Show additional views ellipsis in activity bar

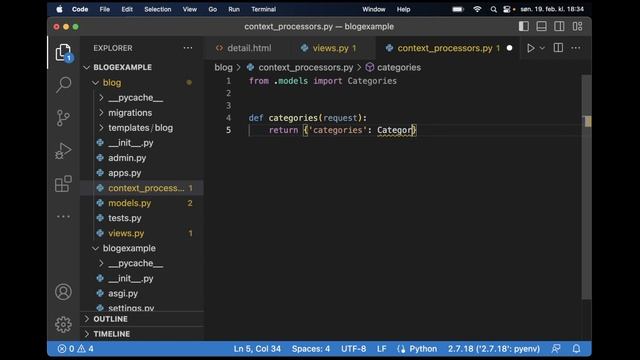[x=63, y=216]
